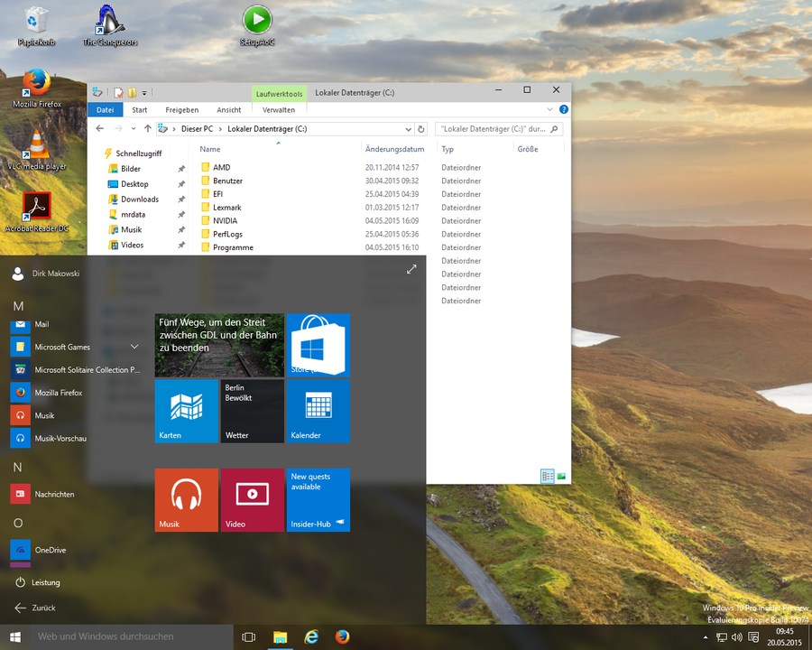Image resolution: width=812 pixels, height=650 pixels.
Task: Expand the Start menu to full screen
Action: click(x=411, y=270)
